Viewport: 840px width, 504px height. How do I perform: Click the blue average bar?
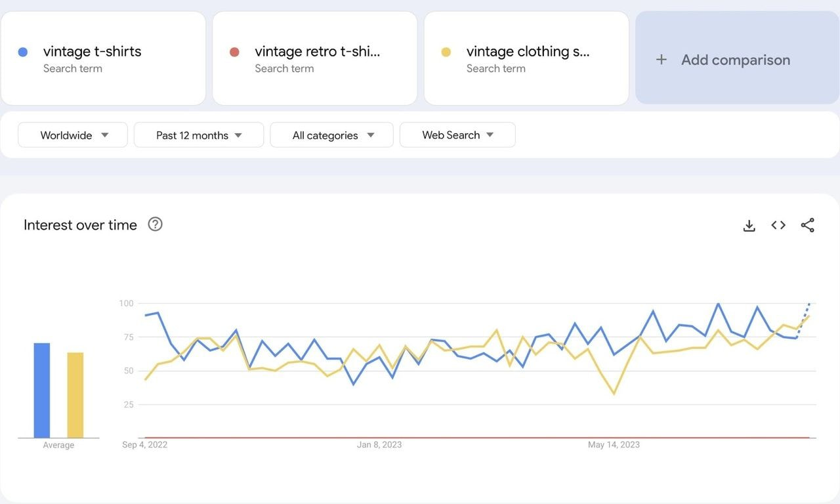(42, 390)
